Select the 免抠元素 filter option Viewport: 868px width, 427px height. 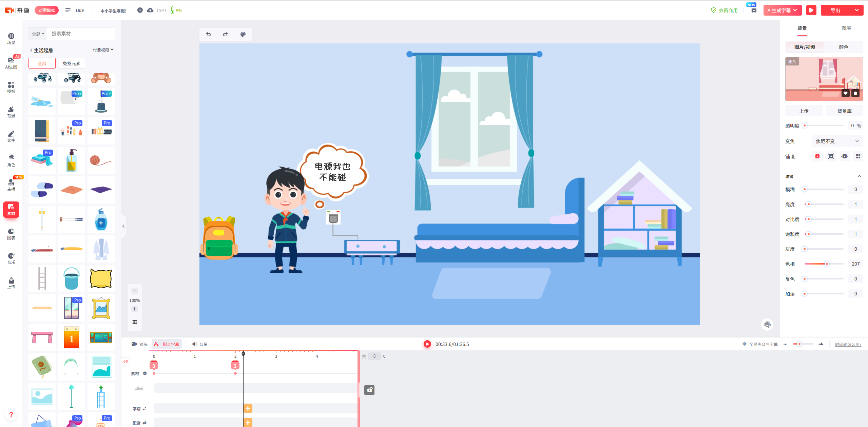click(72, 63)
